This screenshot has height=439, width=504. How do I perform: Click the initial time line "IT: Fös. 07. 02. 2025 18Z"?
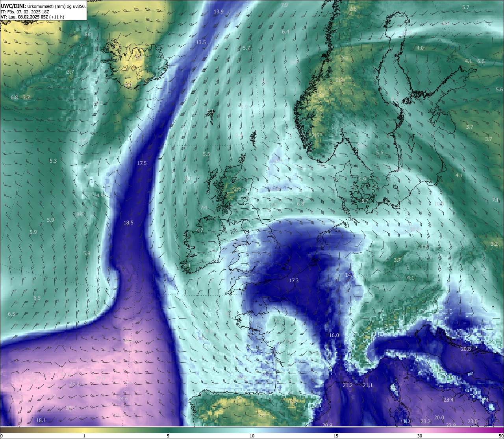25,12
